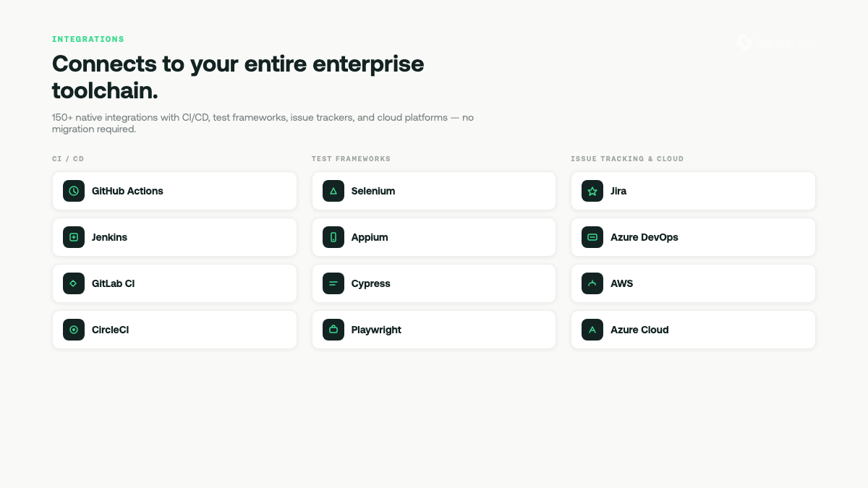The width and height of the screenshot is (868, 488).
Task: Select the "GitHub Actions" card label
Action: [127, 191]
